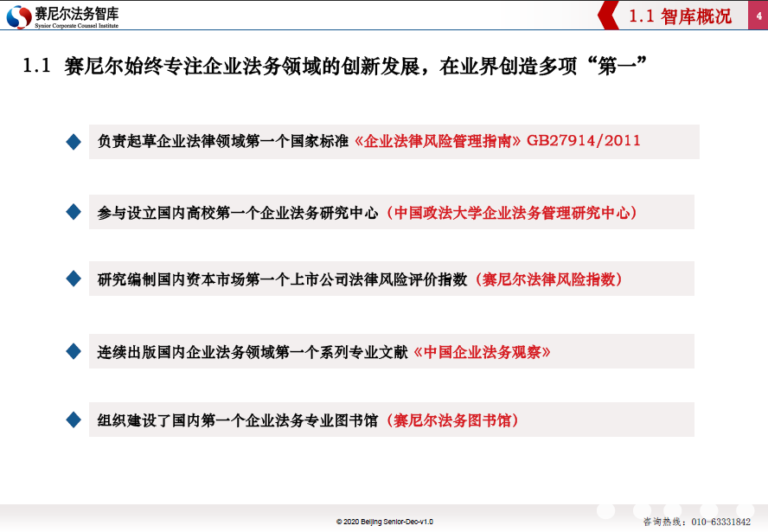
Task: Click the Synior logo emblem
Action: pos(19,16)
